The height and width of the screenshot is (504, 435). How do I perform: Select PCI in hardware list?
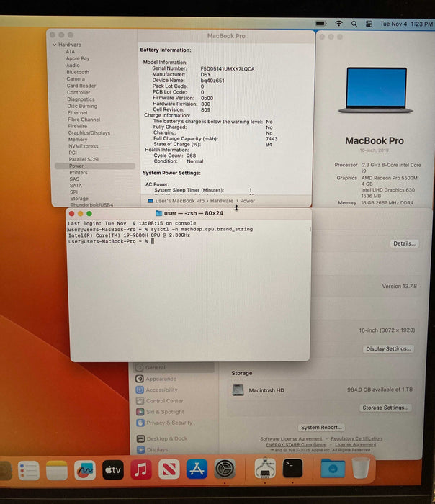point(72,153)
